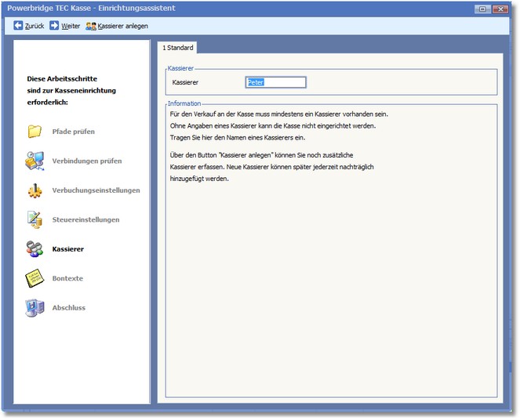The width and height of the screenshot is (520, 420).
Task: Select the Verbindungen prüfen step label
Action: (87, 161)
